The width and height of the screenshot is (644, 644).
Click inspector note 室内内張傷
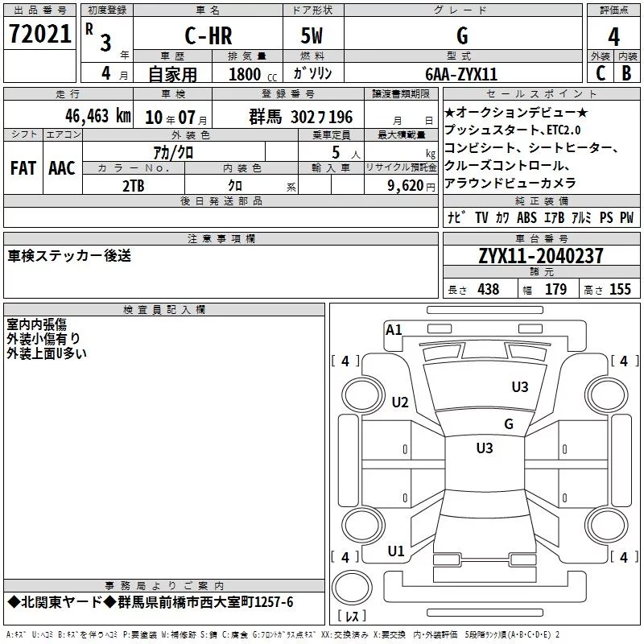point(36,324)
